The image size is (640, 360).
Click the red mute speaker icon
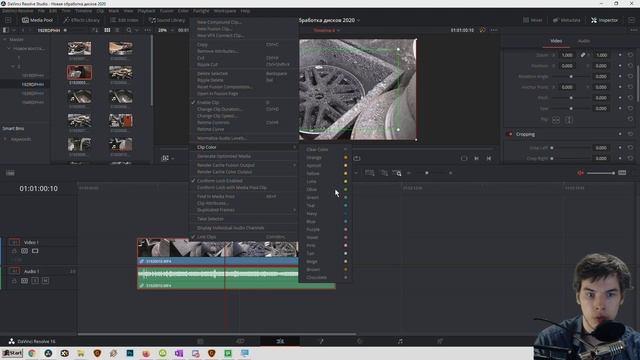580,173
